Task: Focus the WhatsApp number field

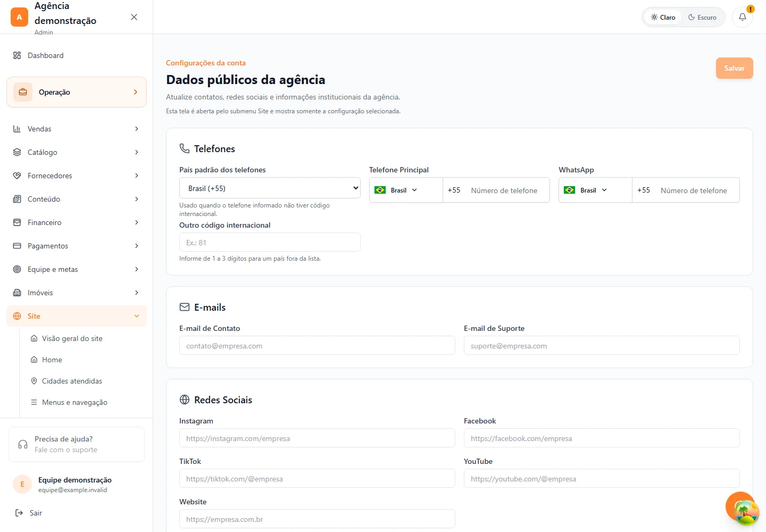Action: click(x=697, y=190)
